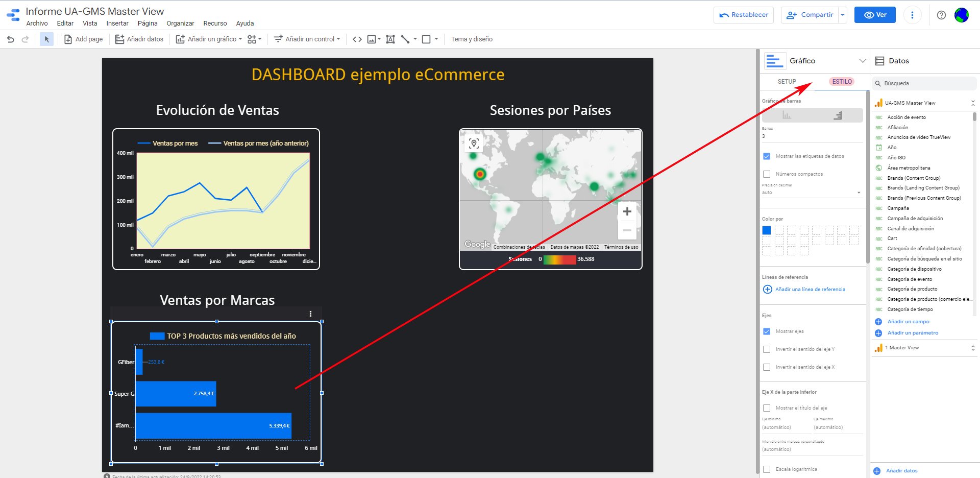980x478 pixels.
Task: Open the help question mark icon
Action: (941, 15)
